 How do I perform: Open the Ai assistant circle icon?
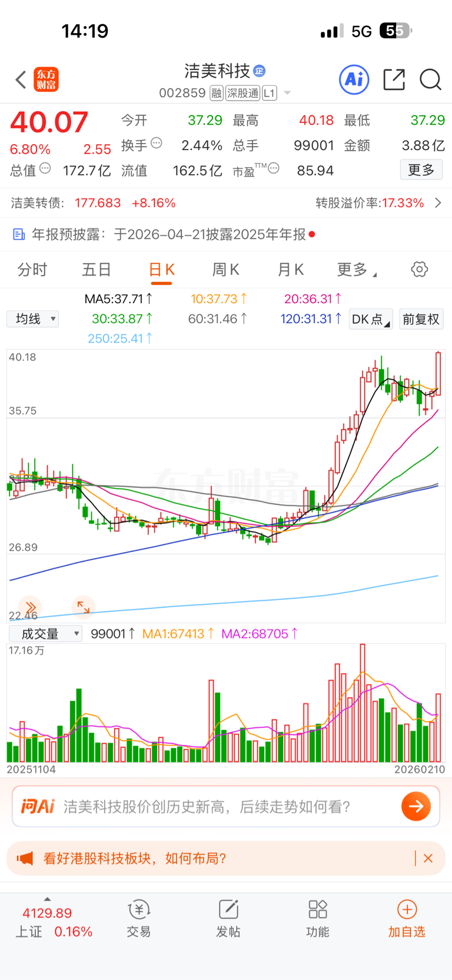point(354,79)
